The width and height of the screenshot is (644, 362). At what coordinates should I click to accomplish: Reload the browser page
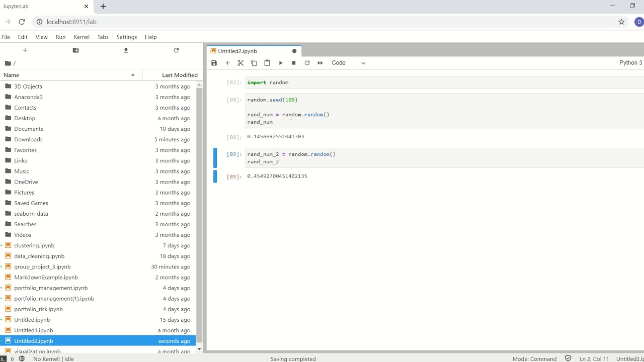[x=22, y=22]
